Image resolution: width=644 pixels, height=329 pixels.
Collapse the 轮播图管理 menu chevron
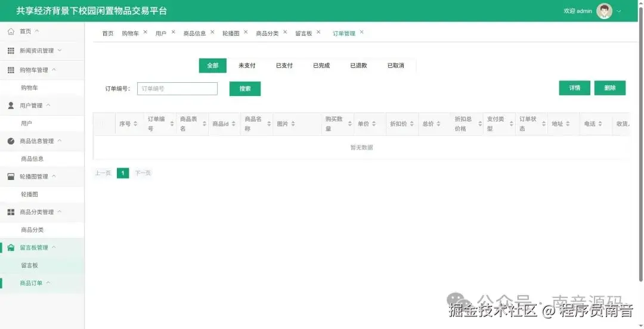tap(54, 176)
